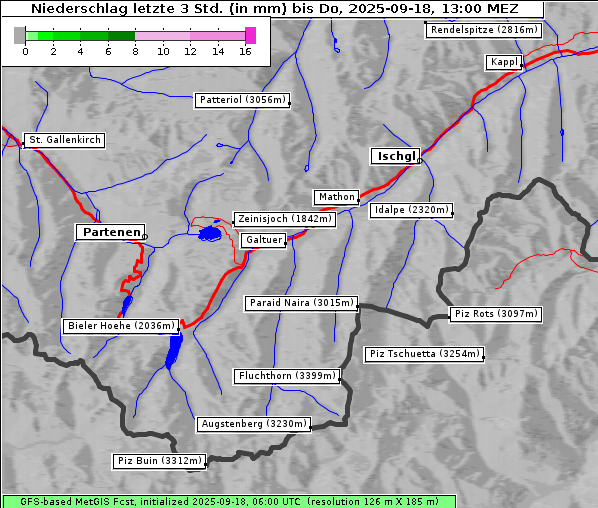Click the Piz Rots (3097m) label

(496, 314)
